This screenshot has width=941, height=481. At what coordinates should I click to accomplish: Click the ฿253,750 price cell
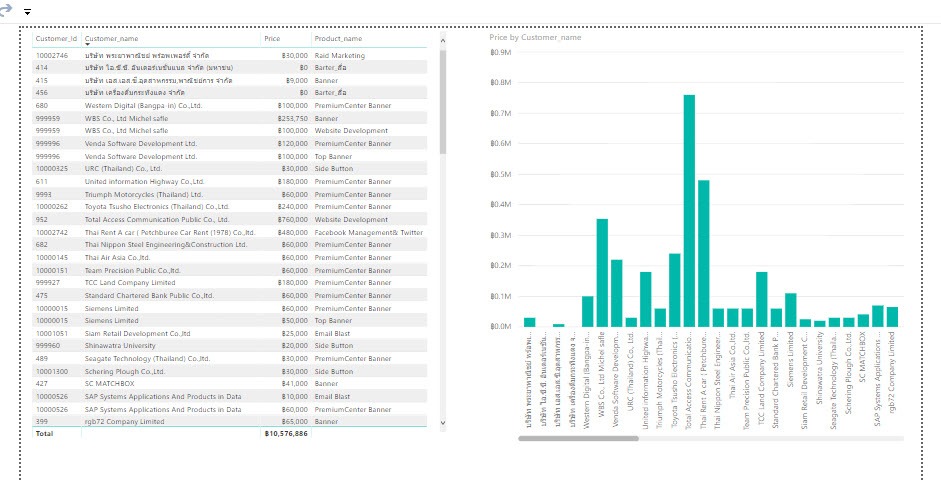pos(293,118)
